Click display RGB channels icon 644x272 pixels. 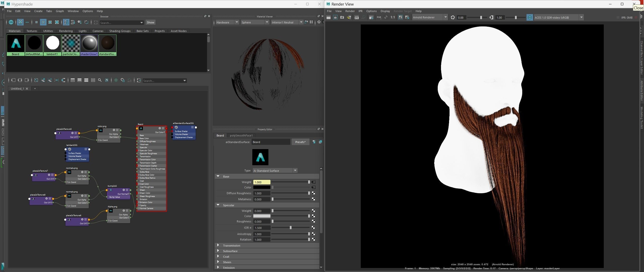click(x=379, y=17)
